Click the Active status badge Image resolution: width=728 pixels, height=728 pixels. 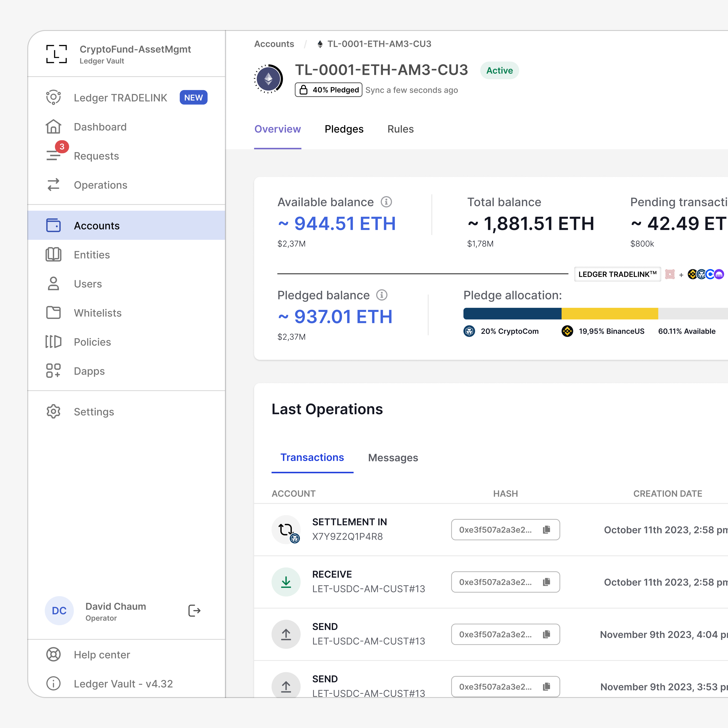pos(499,71)
